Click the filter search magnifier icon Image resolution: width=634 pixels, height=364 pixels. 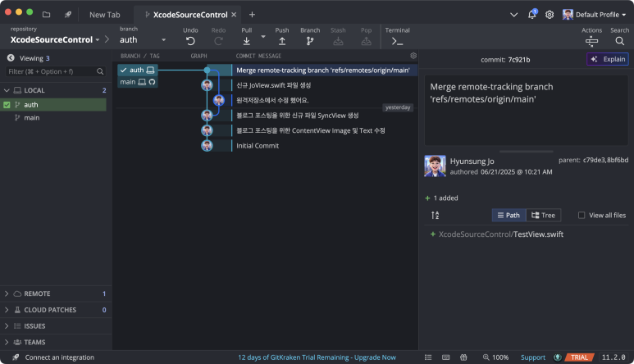[100, 71]
